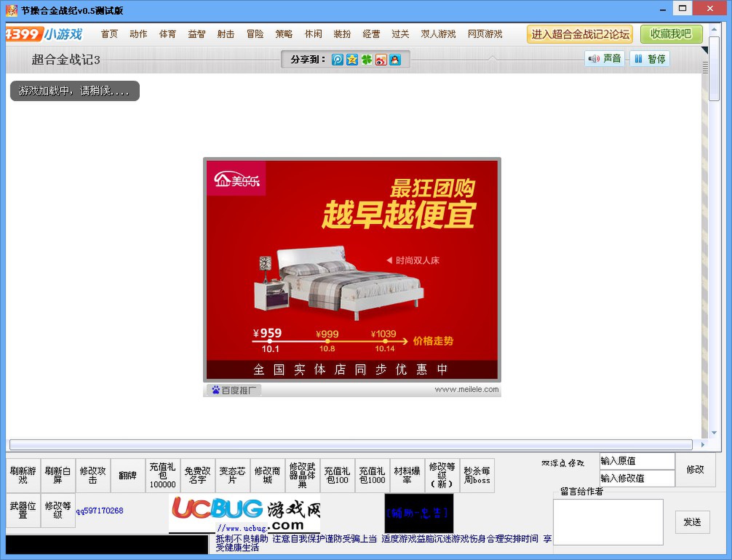This screenshot has height=560, width=732.
Task: Click the UCBUG游戏网 banner
Action: [244, 513]
